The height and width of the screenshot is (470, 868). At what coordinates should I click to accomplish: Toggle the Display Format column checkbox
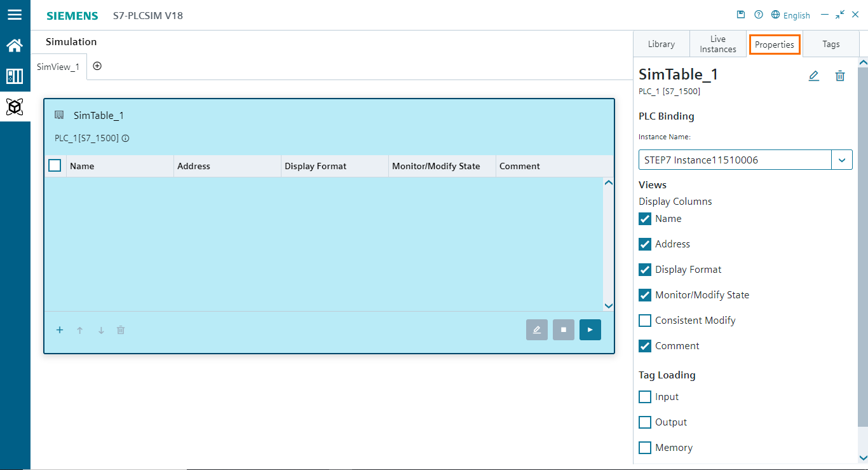tap(645, 270)
